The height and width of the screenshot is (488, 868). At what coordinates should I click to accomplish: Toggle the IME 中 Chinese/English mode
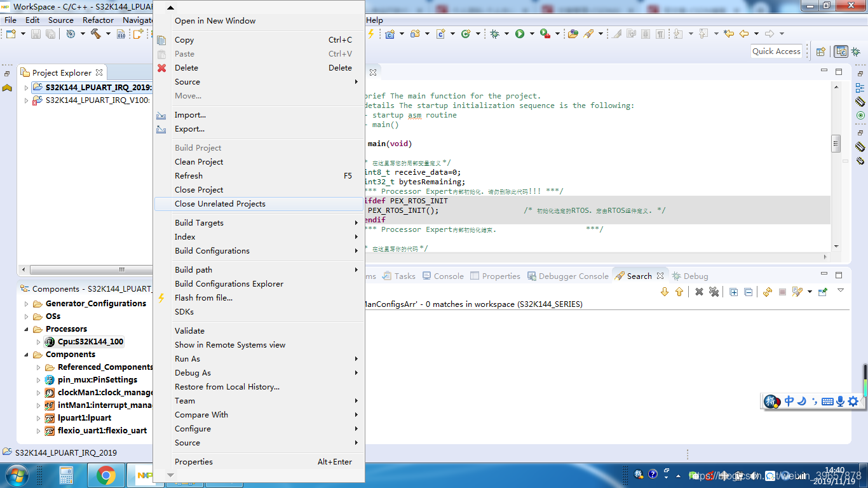pyautogui.click(x=789, y=401)
